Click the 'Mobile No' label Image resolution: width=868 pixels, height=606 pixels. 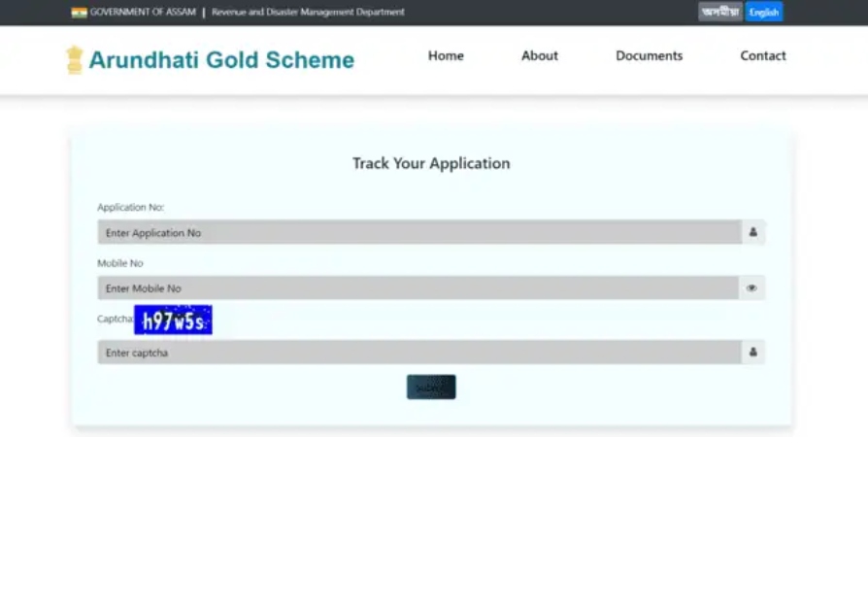120,263
